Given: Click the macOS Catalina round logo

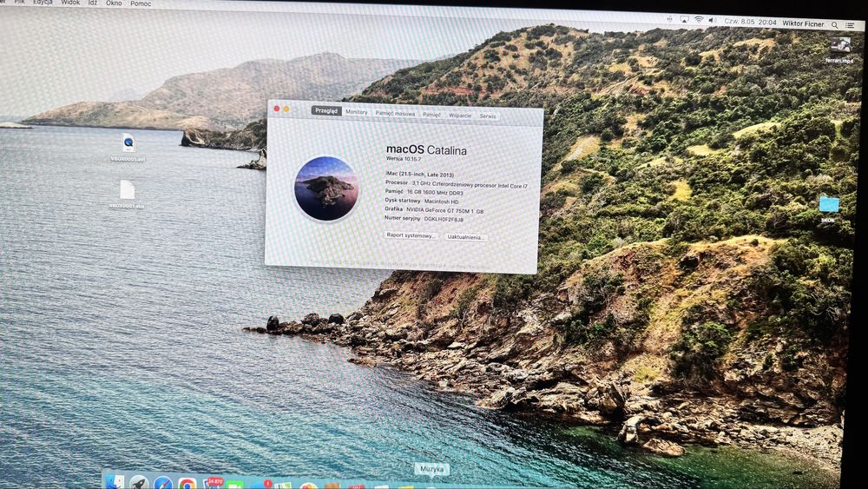Looking at the screenshot, I should (326, 188).
